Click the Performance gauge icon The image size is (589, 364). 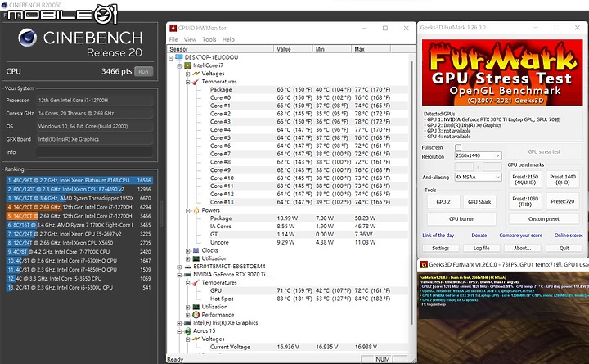(196, 315)
